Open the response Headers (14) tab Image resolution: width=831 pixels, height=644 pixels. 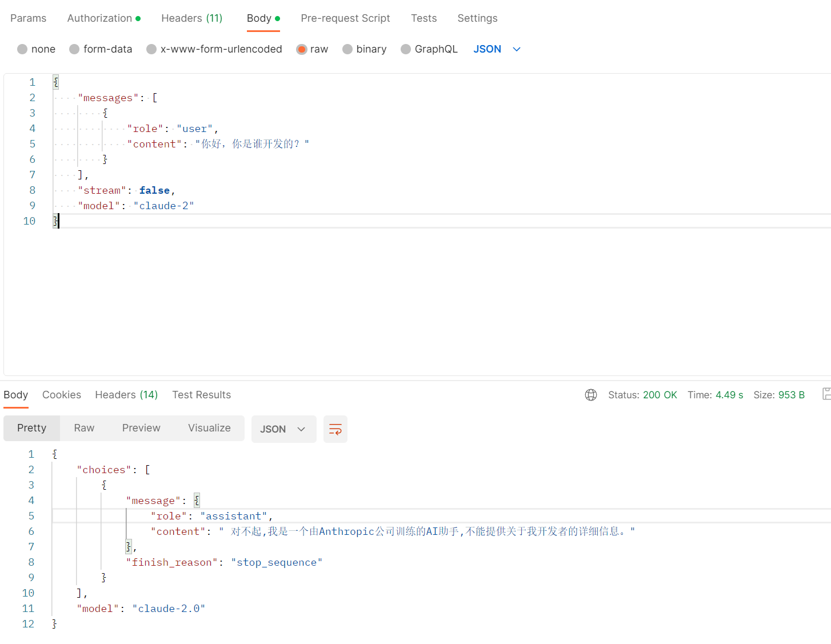126,395
